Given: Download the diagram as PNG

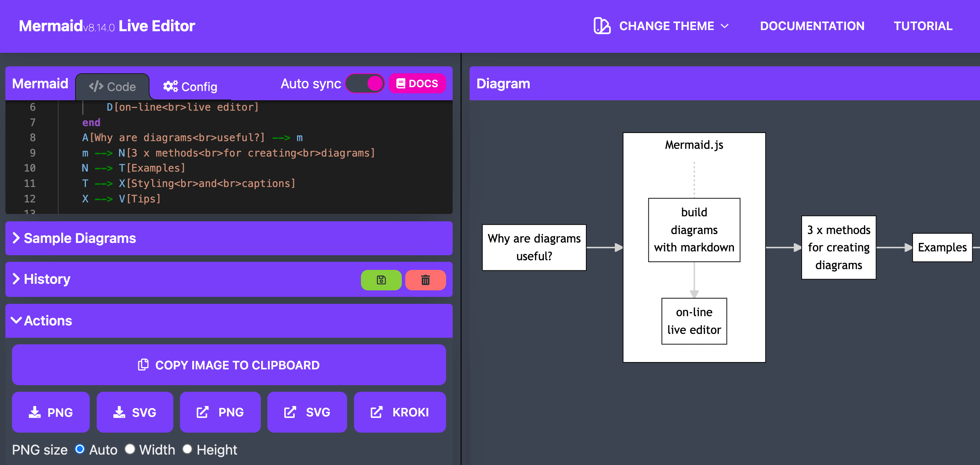Looking at the screenshot, I should point(51,412).
